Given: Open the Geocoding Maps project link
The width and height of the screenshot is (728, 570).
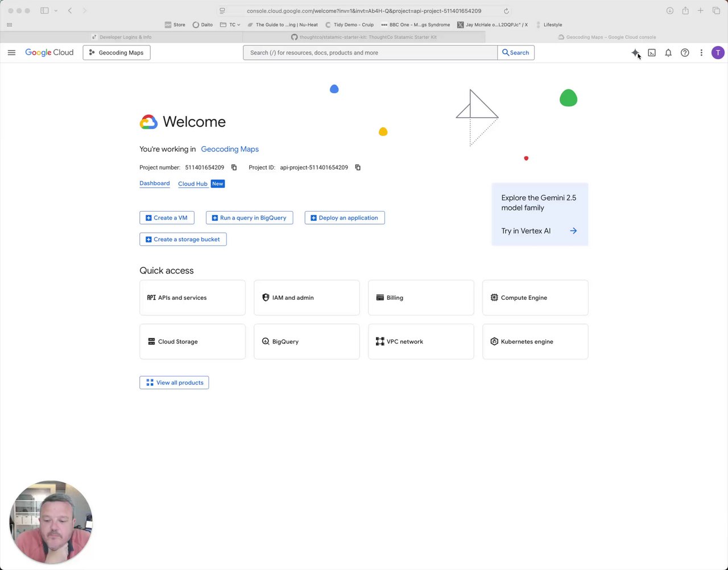Looking at the screenshot, I should (x=230, y=149).
